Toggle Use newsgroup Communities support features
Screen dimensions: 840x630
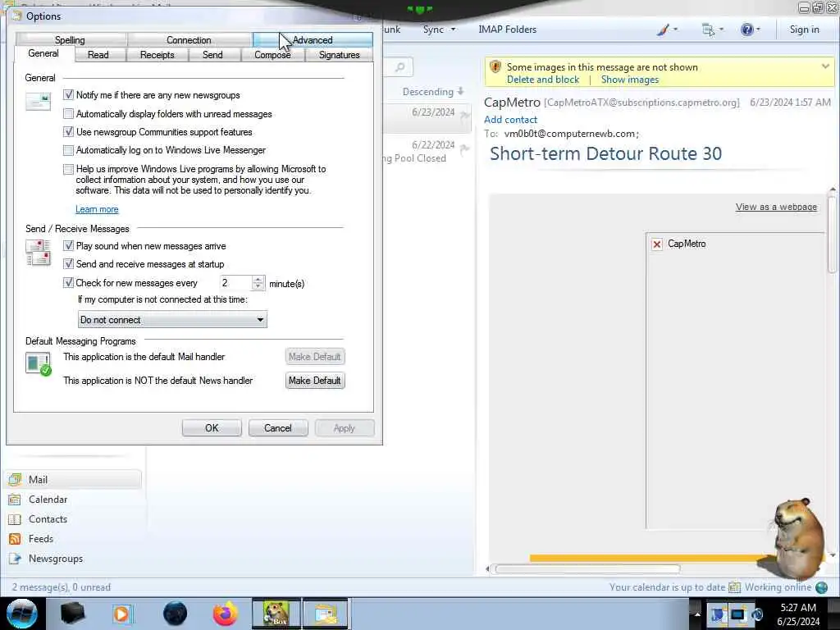(68, 132)
